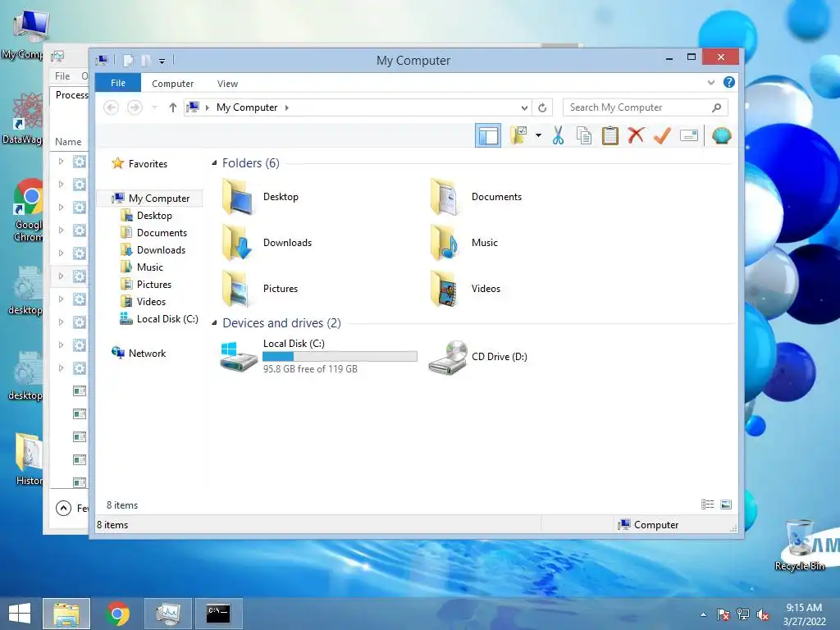The height and width of the screenshot is (630, 840).
Task: Switch to the View ribbon tab
Action: 227,84
